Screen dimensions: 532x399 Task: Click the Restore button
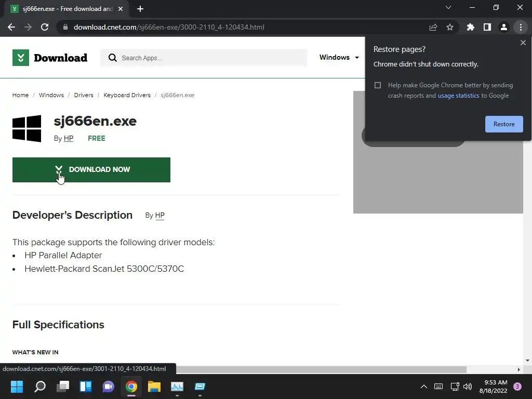(504, 124)
